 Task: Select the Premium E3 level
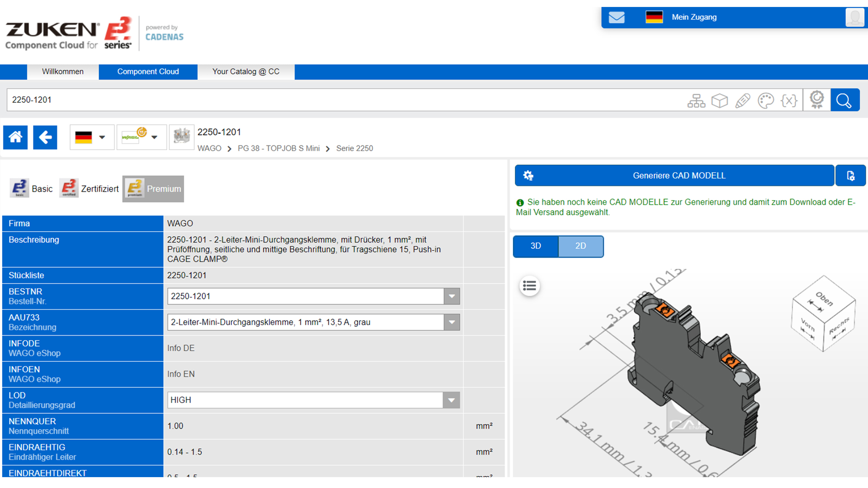point(153,189)
